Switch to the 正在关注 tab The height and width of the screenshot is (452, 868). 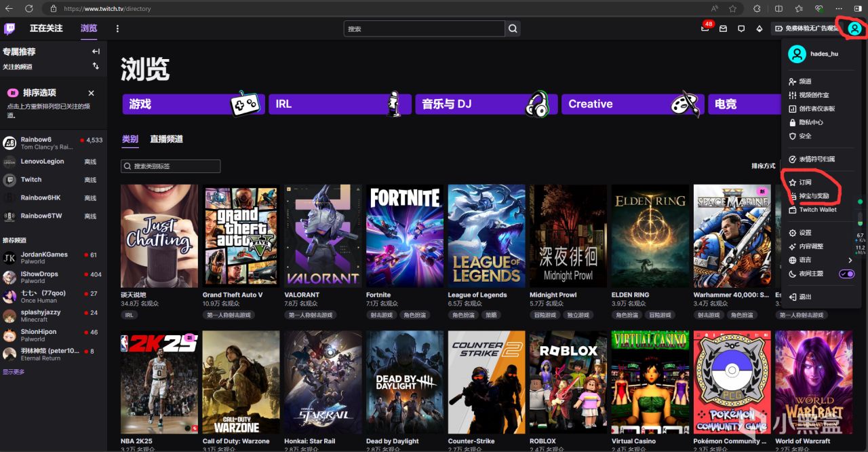point(46,29)
